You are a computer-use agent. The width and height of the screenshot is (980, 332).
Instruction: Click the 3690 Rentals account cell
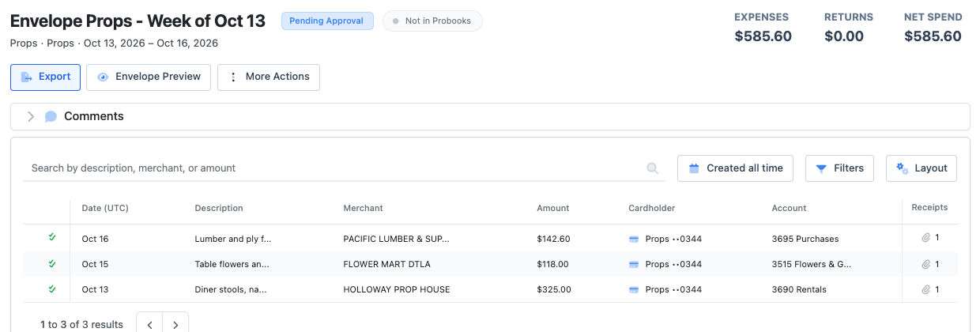coord(799,289)
